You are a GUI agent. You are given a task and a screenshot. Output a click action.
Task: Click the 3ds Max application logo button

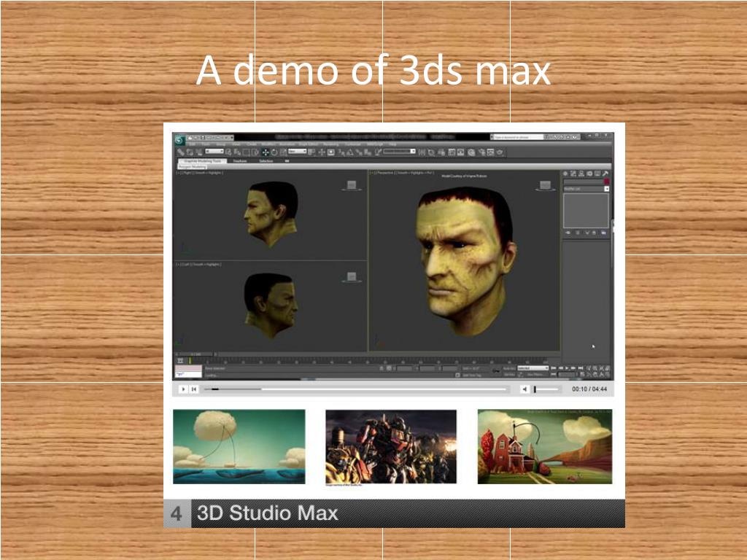(179, 140)
